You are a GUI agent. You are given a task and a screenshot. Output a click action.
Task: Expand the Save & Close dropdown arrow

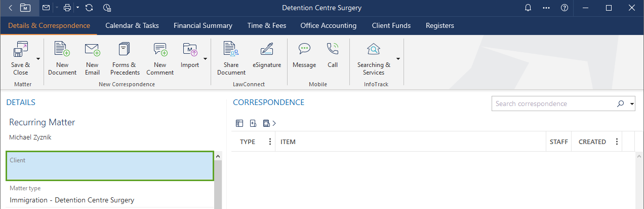pos(38,59)
